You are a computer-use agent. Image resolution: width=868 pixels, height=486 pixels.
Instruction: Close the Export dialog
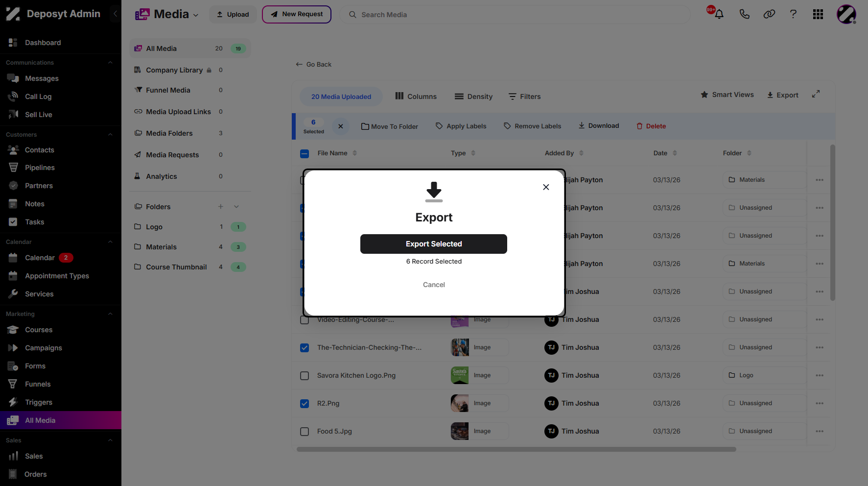pos(546,187)
